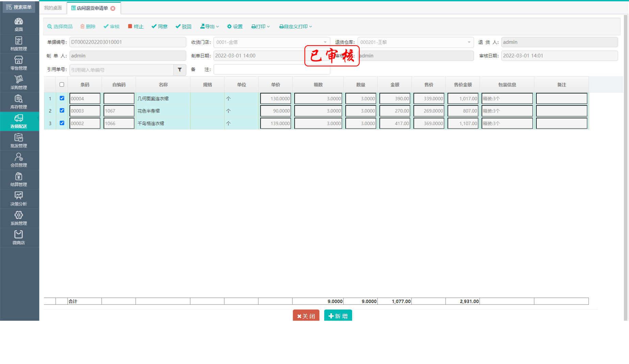This screenshot has width=629, height=364.
Task: Click the 名称 column header
Action: (163, 85)
